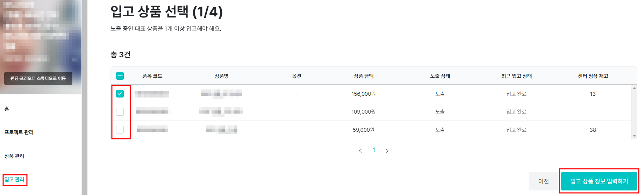Click the blurred profile banner image
This screenshot has height=195, width=644.
(x=41, y=35)
